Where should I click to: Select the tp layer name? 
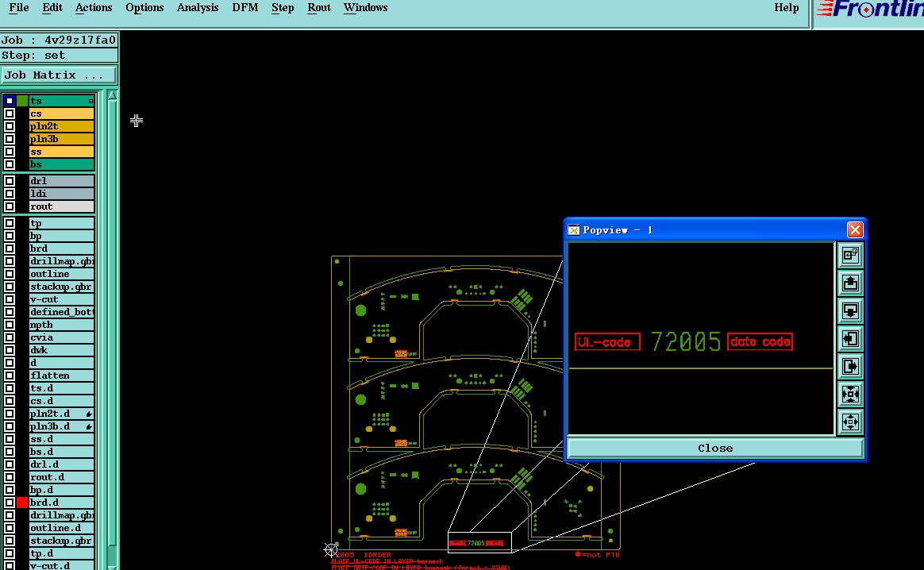pyautogui.click(x=61, y=223)
